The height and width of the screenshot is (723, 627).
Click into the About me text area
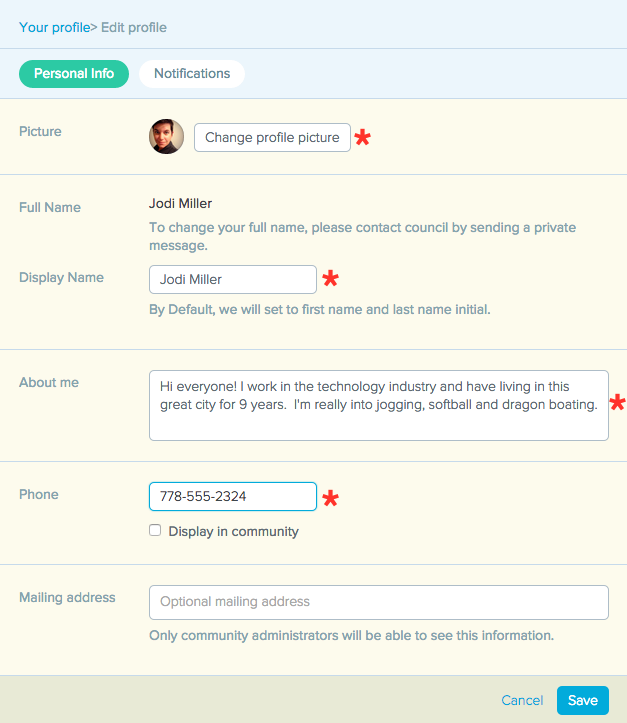(378, 405)
